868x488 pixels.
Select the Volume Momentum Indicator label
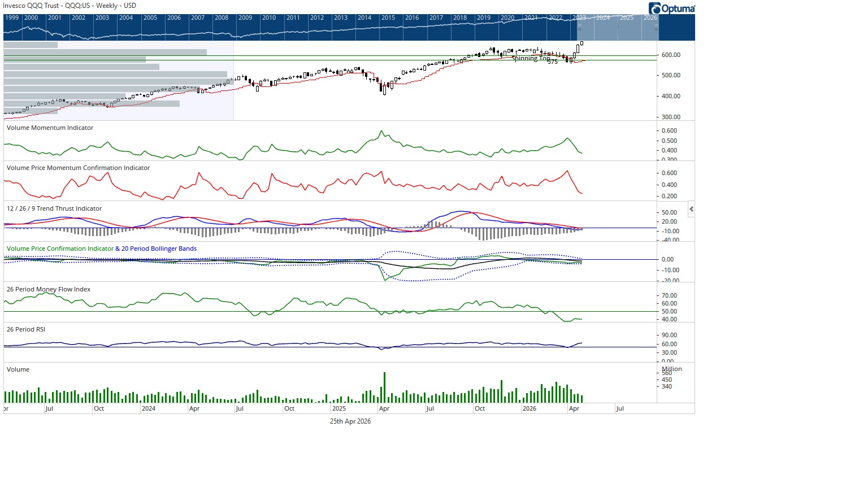pos(50,128)
